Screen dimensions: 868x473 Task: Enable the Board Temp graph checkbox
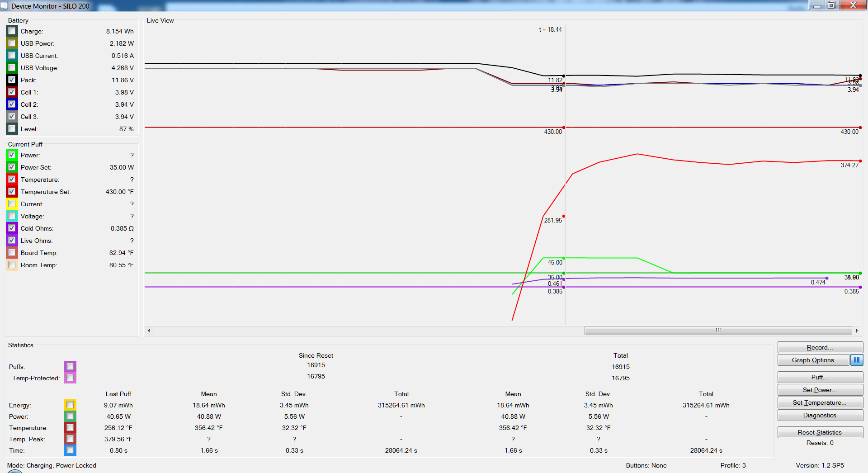pos(12,253)
